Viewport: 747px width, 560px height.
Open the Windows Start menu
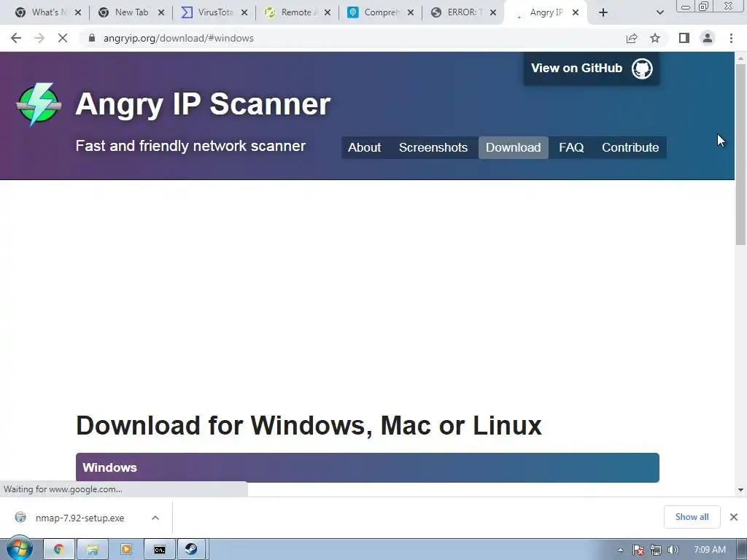coord(19,549)
